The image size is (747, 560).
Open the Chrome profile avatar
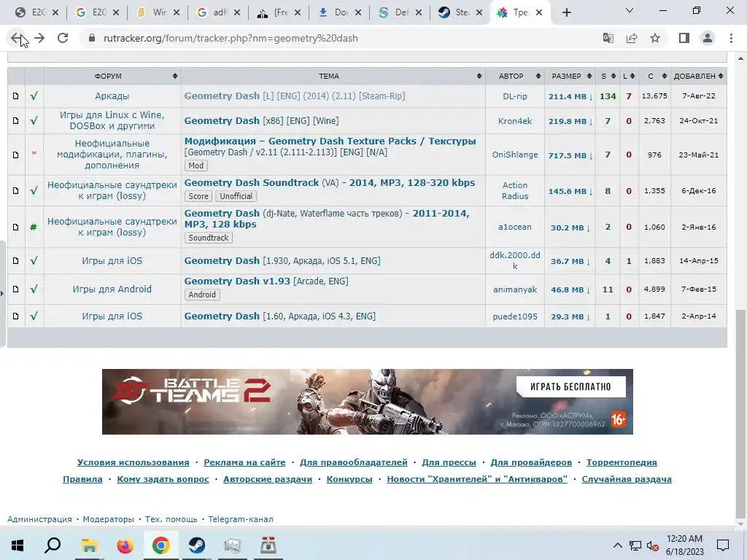[x=708, y=38]
